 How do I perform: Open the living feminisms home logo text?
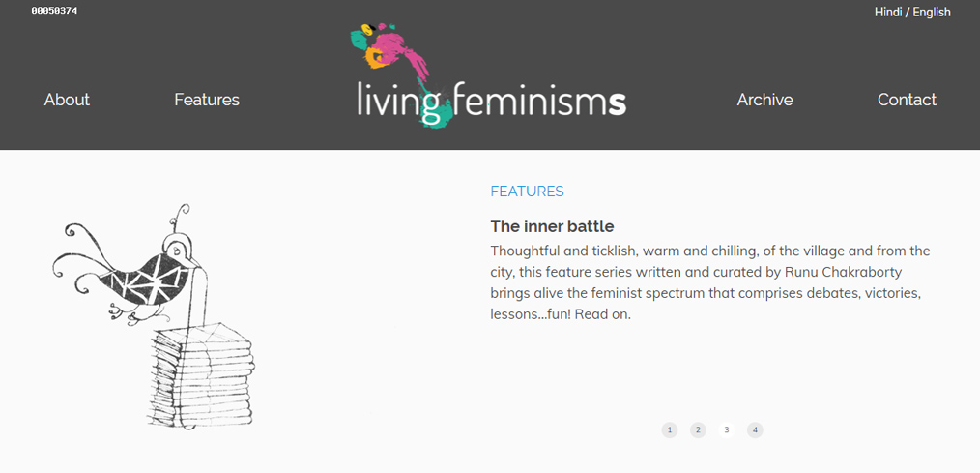pos(491,101)
